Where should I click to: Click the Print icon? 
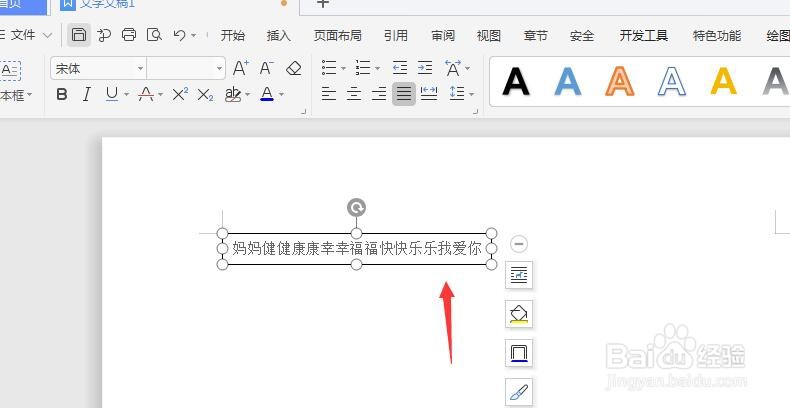[x=129, y=35]
